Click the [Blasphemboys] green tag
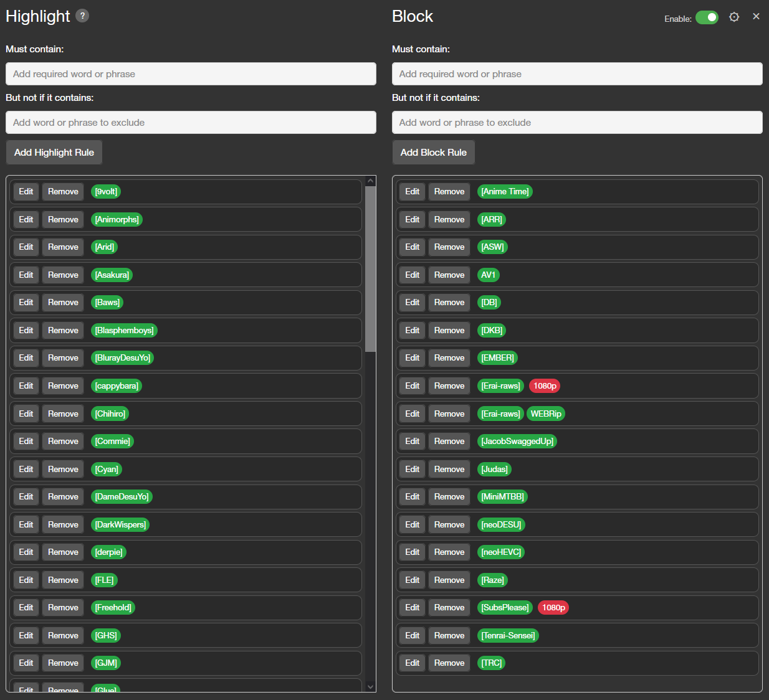769x700 pixels. (x=124, y=330)
